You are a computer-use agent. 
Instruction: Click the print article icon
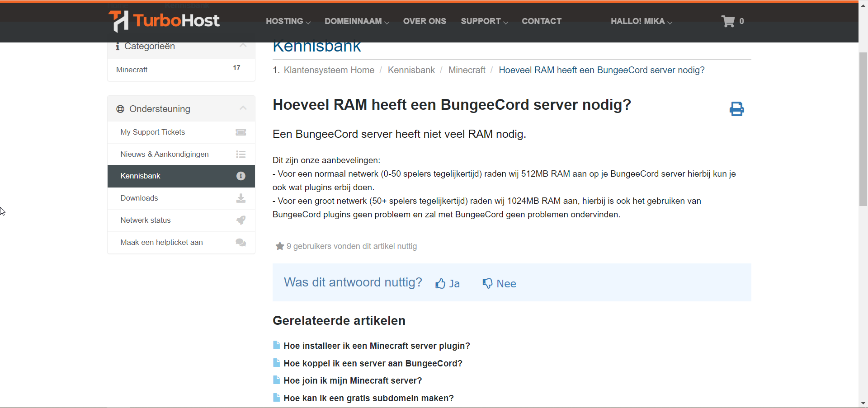coord(736,109)
